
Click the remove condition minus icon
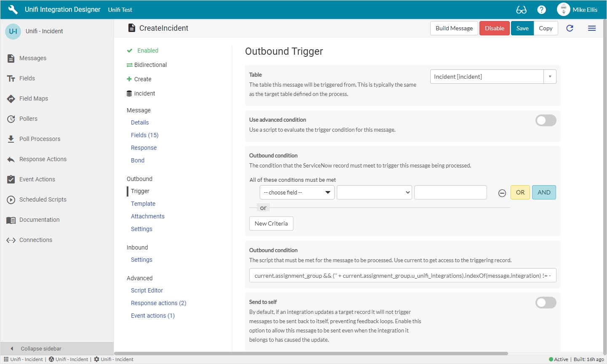(502, 193)
